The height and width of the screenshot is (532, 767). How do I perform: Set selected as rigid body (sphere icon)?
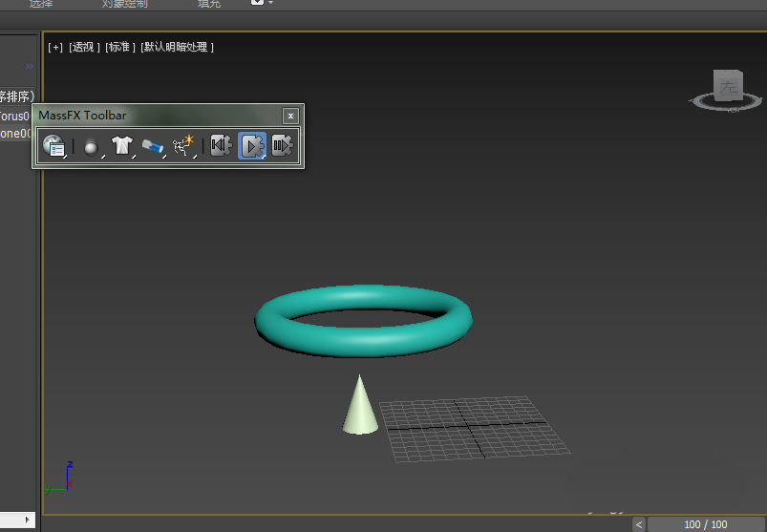[92, 147]
